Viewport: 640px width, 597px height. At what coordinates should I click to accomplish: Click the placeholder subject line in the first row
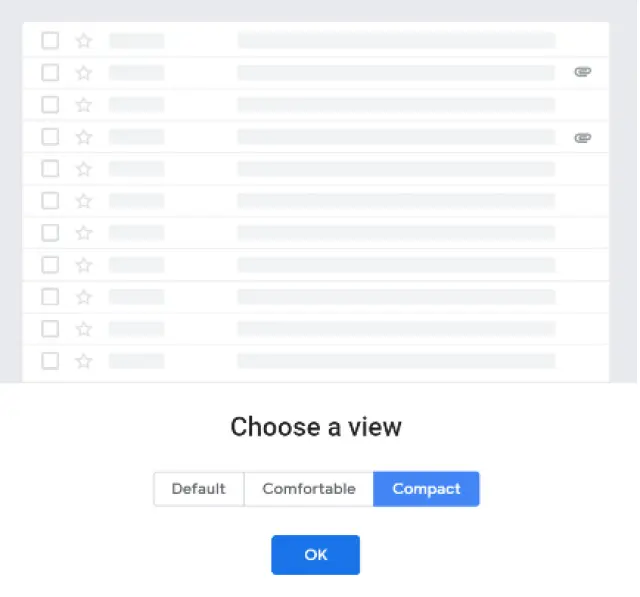tap(395, 41)
